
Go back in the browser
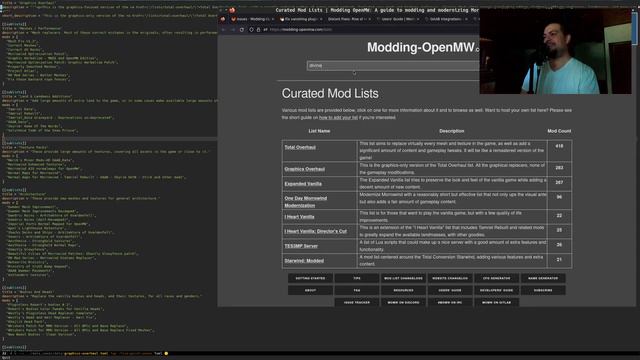[223, 29]
